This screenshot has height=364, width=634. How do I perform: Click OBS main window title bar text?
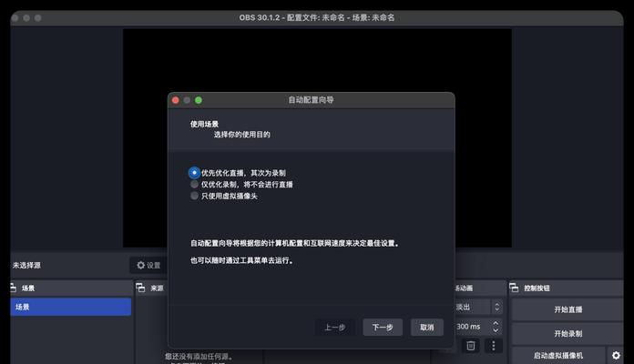(317, 18)
